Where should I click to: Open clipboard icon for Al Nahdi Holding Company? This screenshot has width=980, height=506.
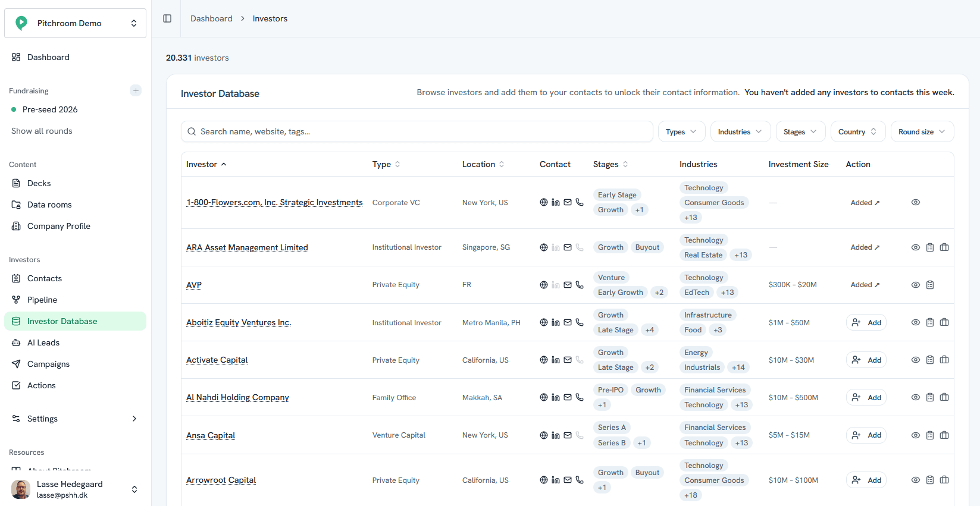point(930,397)
